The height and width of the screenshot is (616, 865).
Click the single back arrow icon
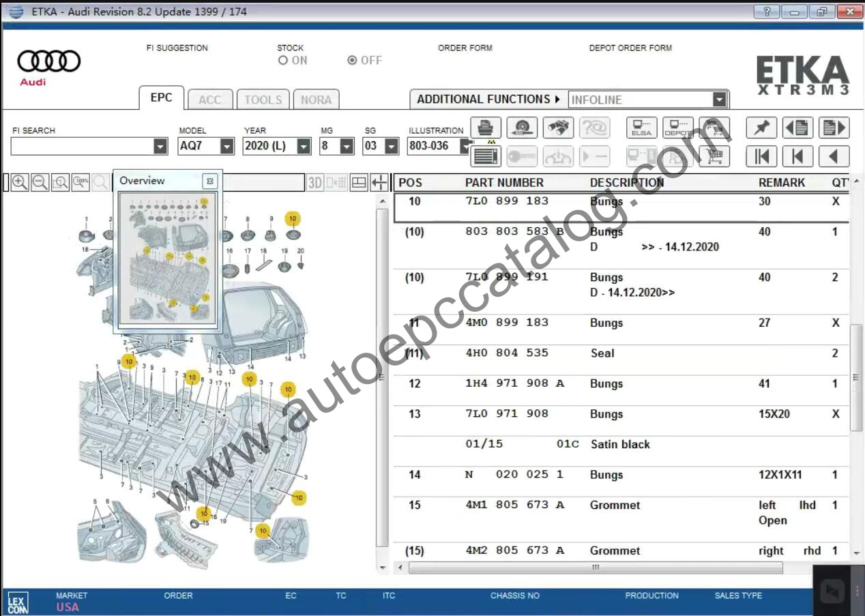tap(834, 156)
